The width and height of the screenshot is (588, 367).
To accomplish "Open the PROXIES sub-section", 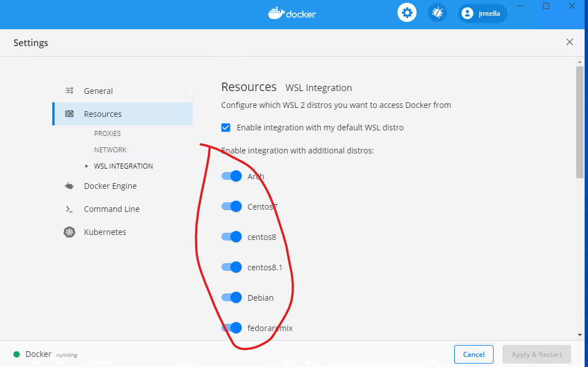I will 107,133.
